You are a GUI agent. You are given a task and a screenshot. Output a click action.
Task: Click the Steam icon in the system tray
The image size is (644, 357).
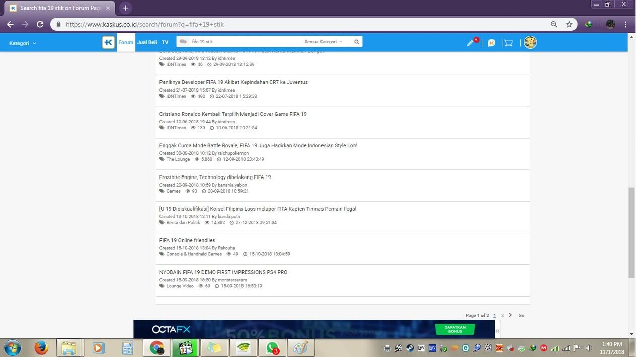410,347
